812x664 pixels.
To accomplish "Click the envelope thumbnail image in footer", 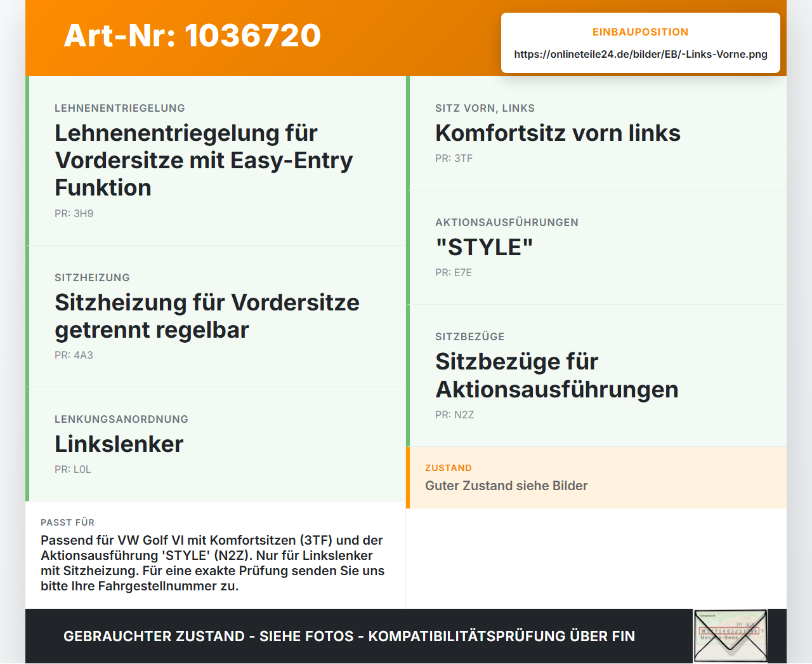I will pos(730,636).
